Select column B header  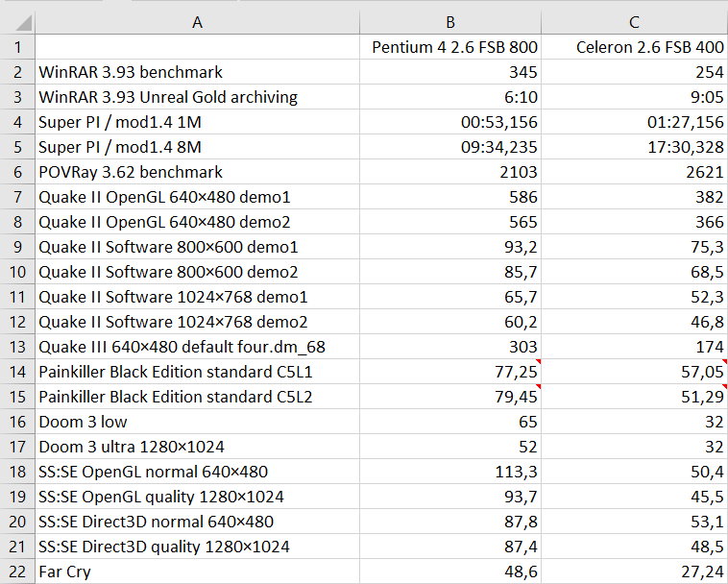click(450, 22)
